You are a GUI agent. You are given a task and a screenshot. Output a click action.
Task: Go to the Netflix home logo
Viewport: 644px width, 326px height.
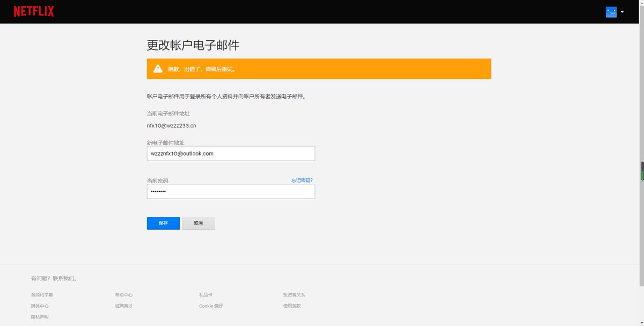[34, 11]
